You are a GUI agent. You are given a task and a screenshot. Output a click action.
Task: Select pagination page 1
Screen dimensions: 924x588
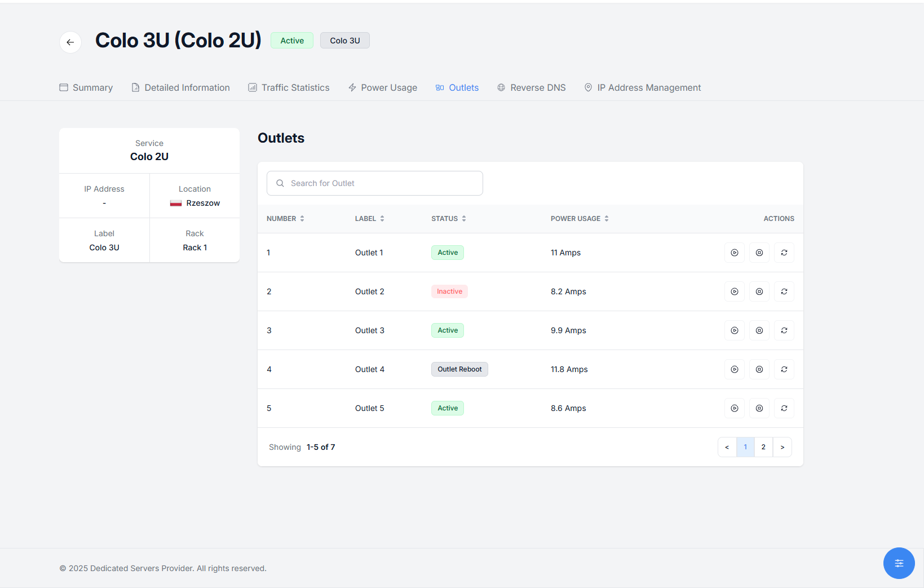(745, 447)
